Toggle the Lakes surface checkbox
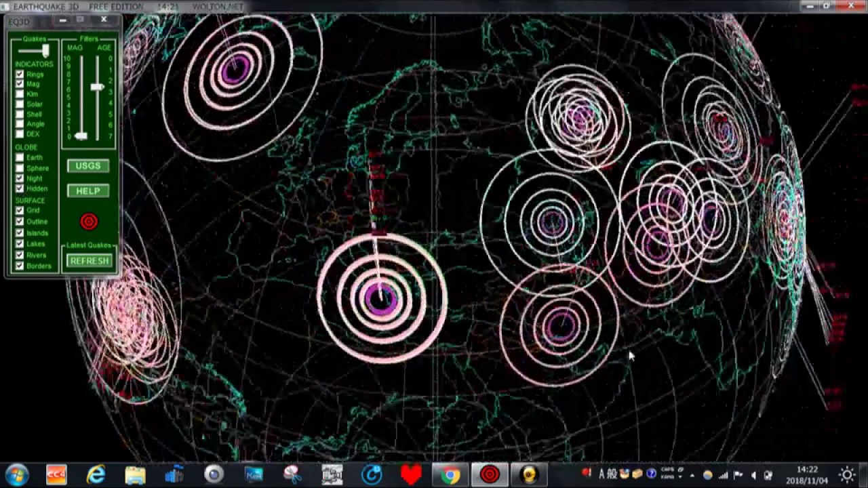The image size is (868, 488). point(20,244)
